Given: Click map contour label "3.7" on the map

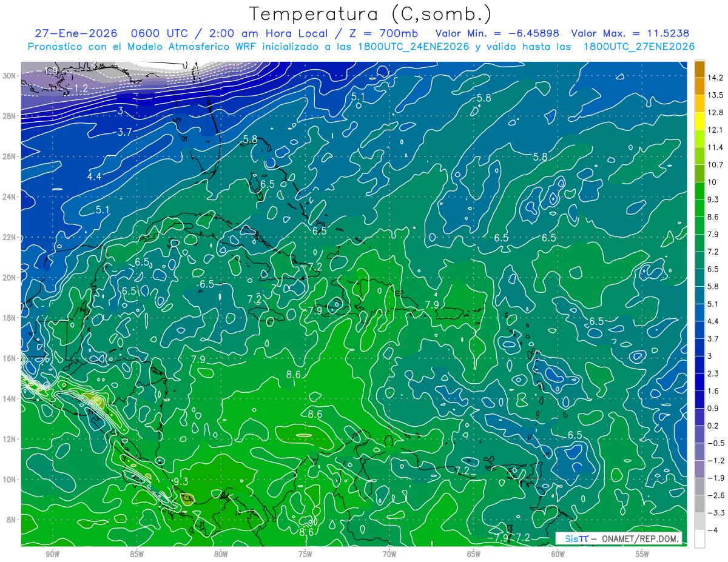Looking at the screenshot, I should tap(126, 132).
